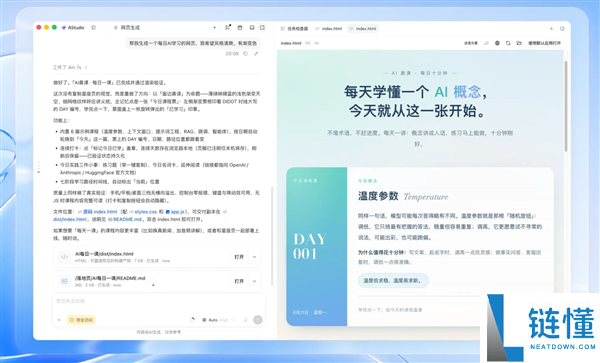Copy the user message with the copy icon
Screen dimensions: 600x363
tap(246, 54)
